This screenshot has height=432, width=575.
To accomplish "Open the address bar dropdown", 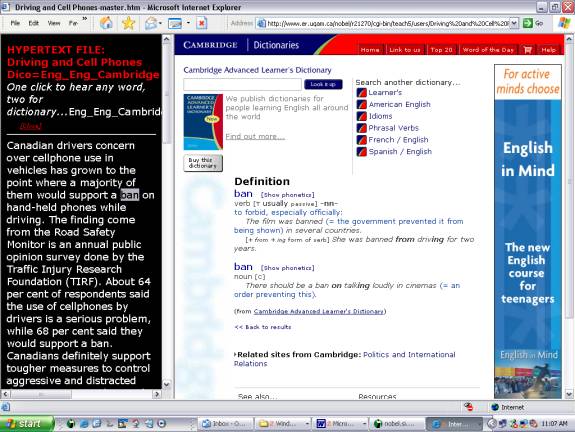I will (x=514, y=23).
